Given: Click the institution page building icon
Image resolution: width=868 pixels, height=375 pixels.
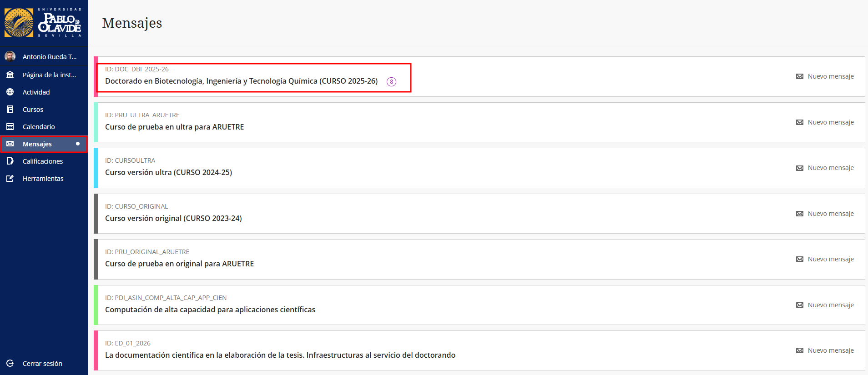Looking at the screenshot, I should (10, 75).
